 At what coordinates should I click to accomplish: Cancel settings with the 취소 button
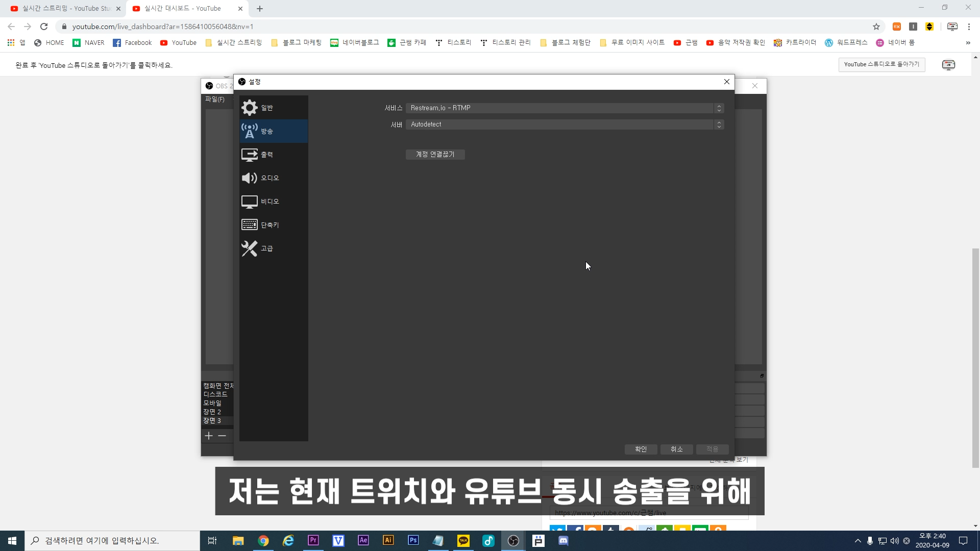[676, 449]
